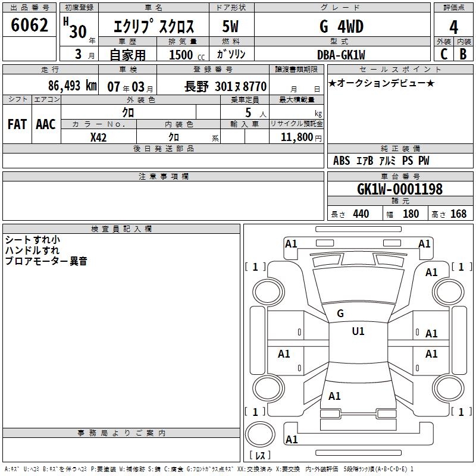The image size is (476, 476).
Task: Select the 注意事項欄 header
Action: coord(163,176)
